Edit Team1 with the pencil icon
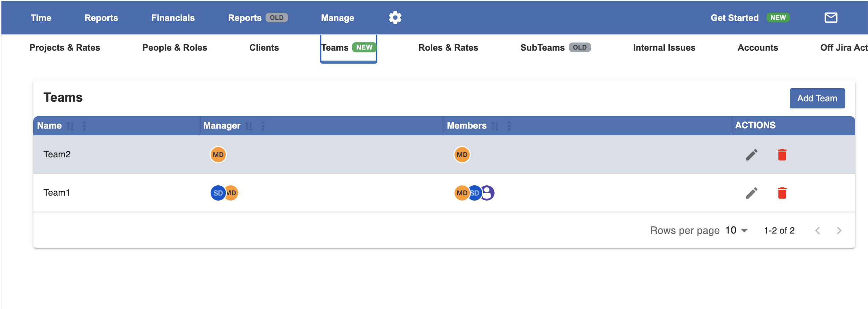 coord(752,193)
